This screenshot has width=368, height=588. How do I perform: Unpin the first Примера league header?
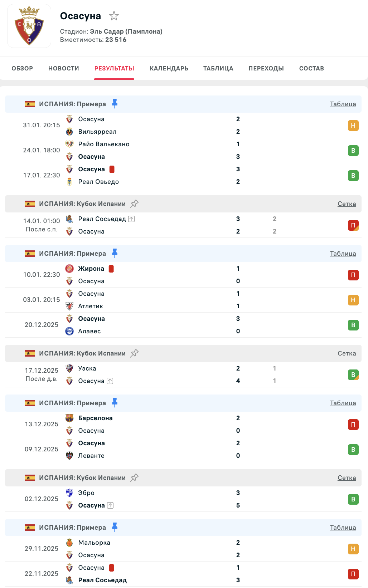click(115, 104)
